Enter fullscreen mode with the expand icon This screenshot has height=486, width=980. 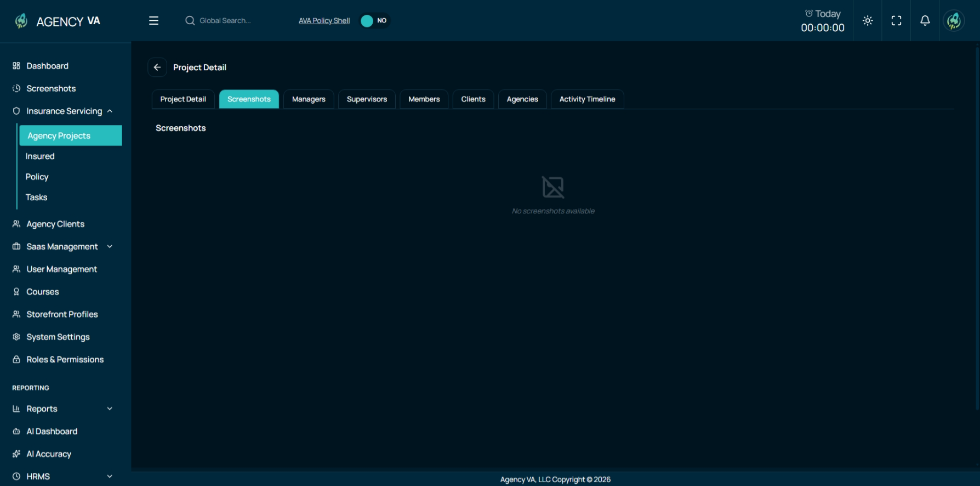click(x=896, y=21)
